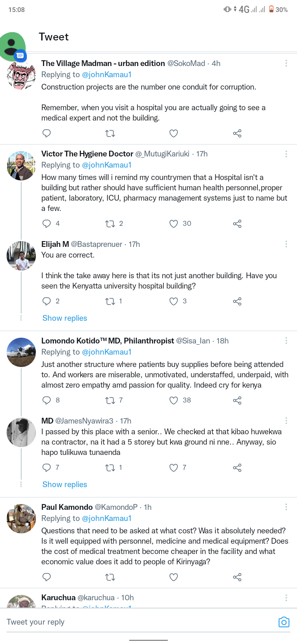Open Paul Kamondo's profile picture

(x=21, y=519)
